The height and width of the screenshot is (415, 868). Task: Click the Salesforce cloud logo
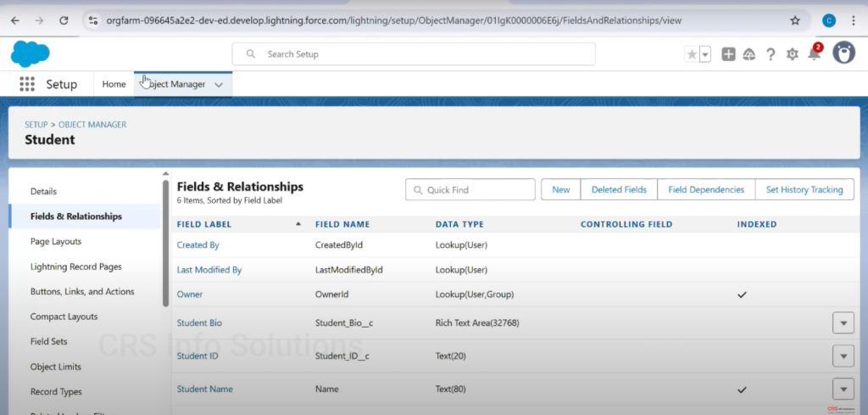(30, 54)
